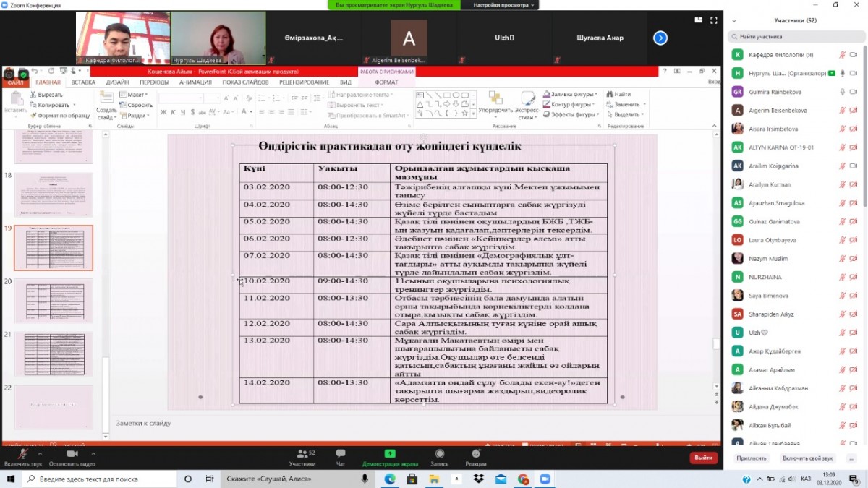This screenshot has width=868, height=488.
Task: Open the Реакции reactions menu
Action: [476, 457]
